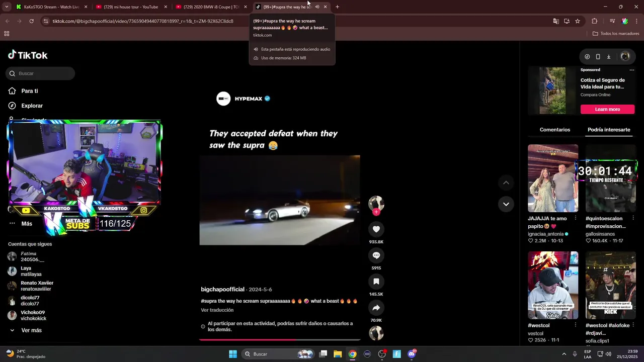Open the Chrome extensions puzzle icon
This screenshot has width=644, height=362.
[594, 21]
